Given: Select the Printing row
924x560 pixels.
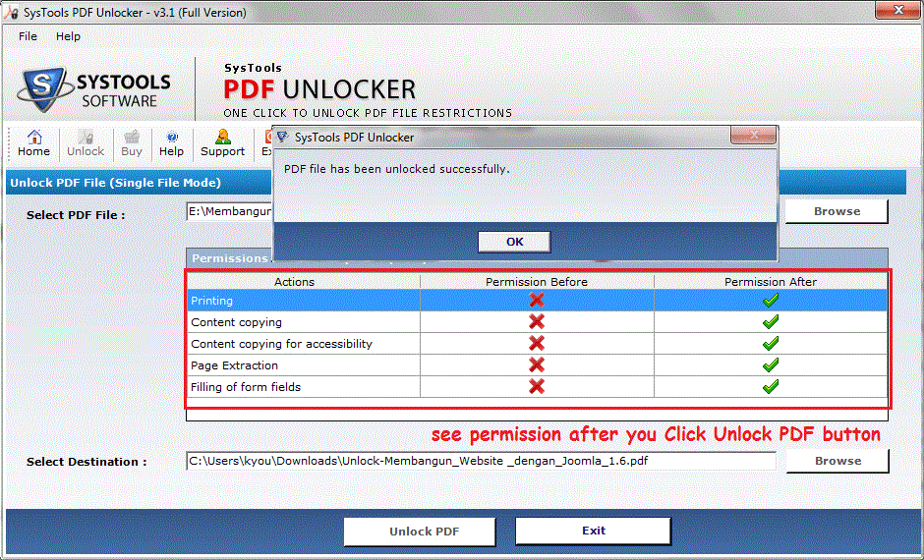Looking at the screenshot, I should (537, 301).
